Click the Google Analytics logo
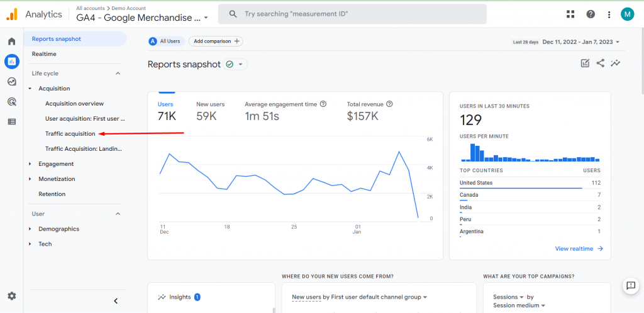The image size is (644, 313). pyautogui.click(x=12, y=14)
